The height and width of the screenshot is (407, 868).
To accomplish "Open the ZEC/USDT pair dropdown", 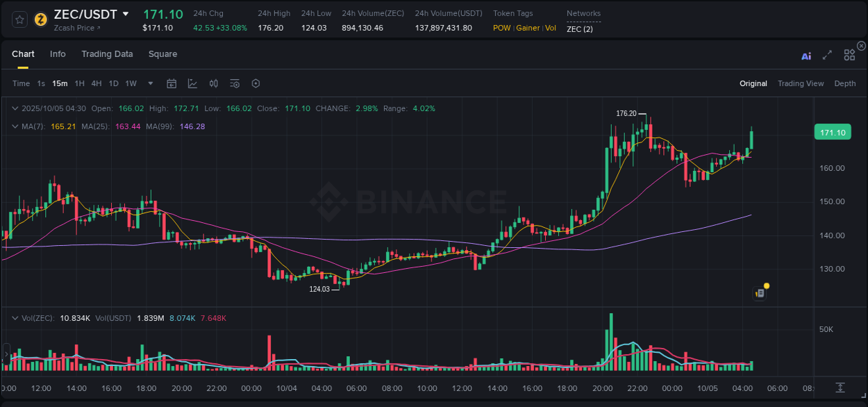I will click(x=126, y=13).
